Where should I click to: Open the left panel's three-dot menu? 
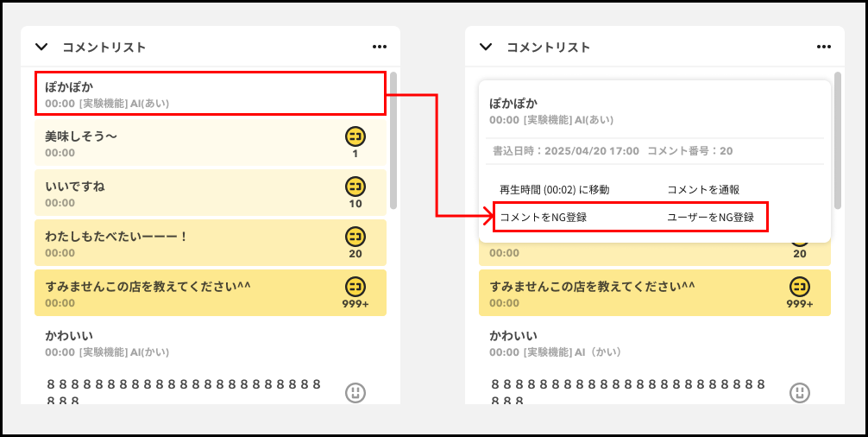(379, 47)
